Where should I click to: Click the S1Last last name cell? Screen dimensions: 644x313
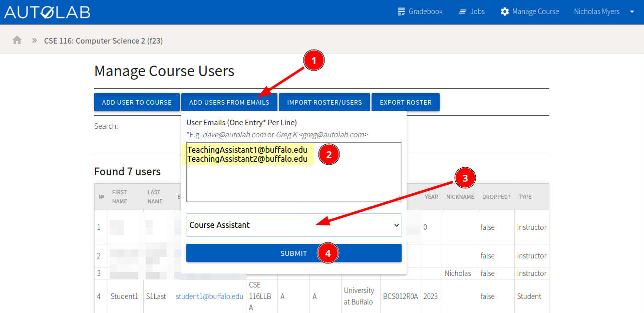click(x=157, y=296)
